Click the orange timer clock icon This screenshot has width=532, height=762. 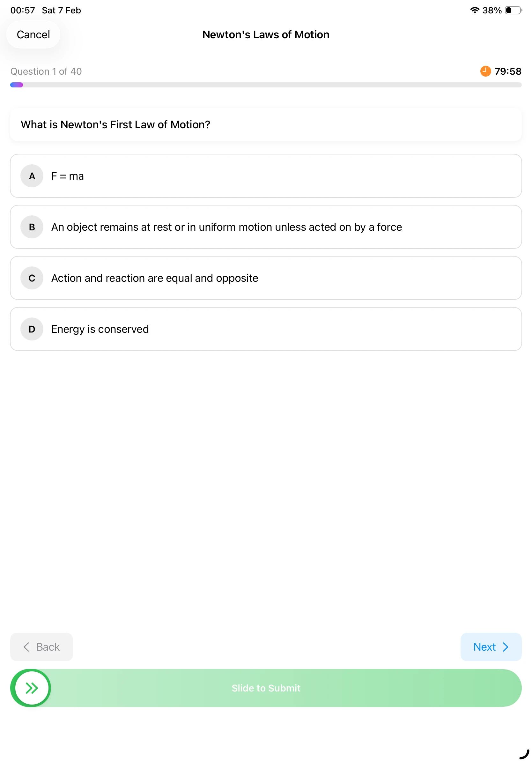coord(485,71)
